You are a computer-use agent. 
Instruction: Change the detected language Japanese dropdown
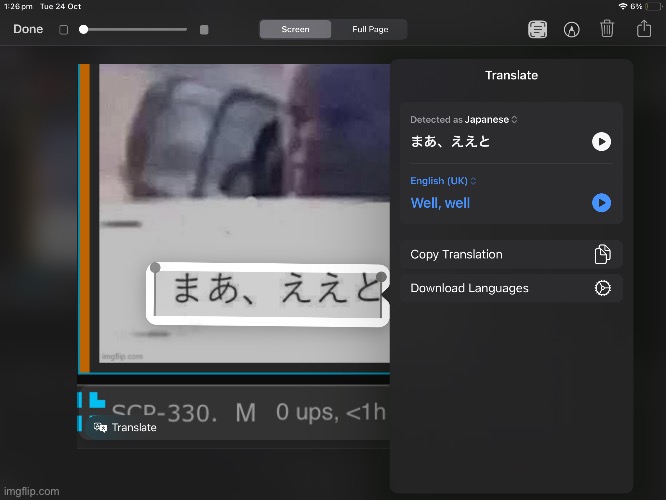pyautogui.click(x=491, y=120)
